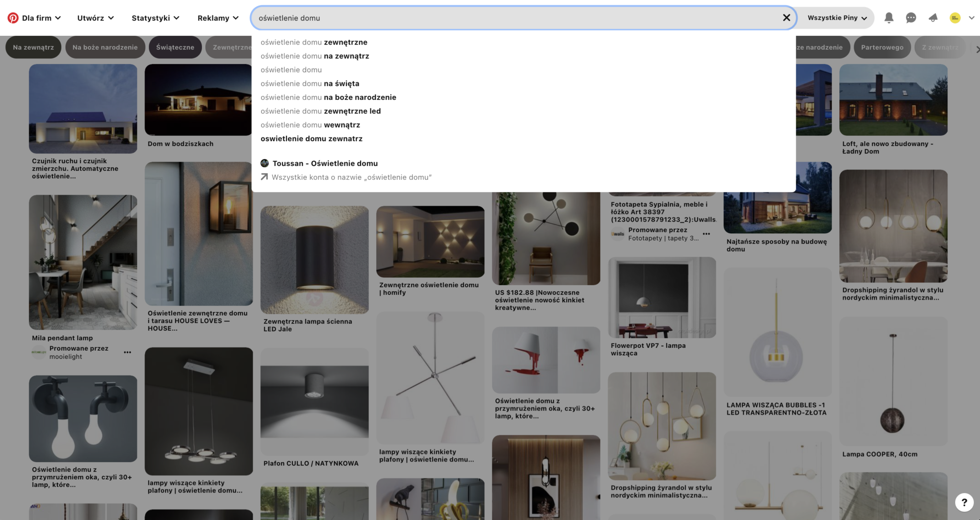Click the announcements bell icon near the avatar
This screenshot has width=980, height=520.
pyautogui.click(x=933, y=18)
